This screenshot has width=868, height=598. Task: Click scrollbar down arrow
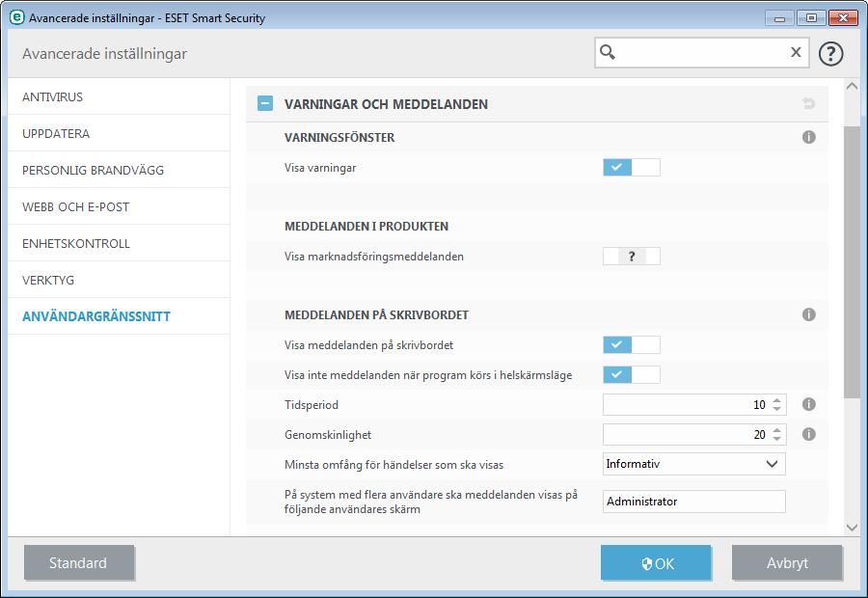852,528
